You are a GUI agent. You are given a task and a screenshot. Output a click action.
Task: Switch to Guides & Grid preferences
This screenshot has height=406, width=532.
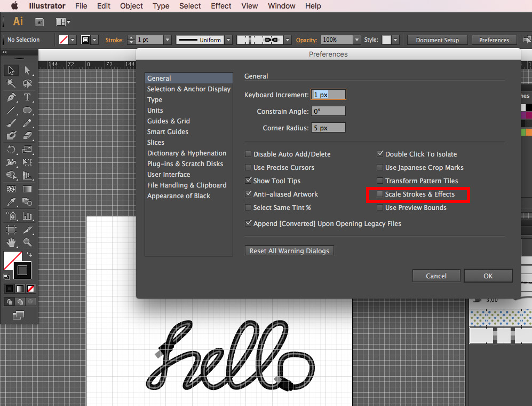click(169, 121)
